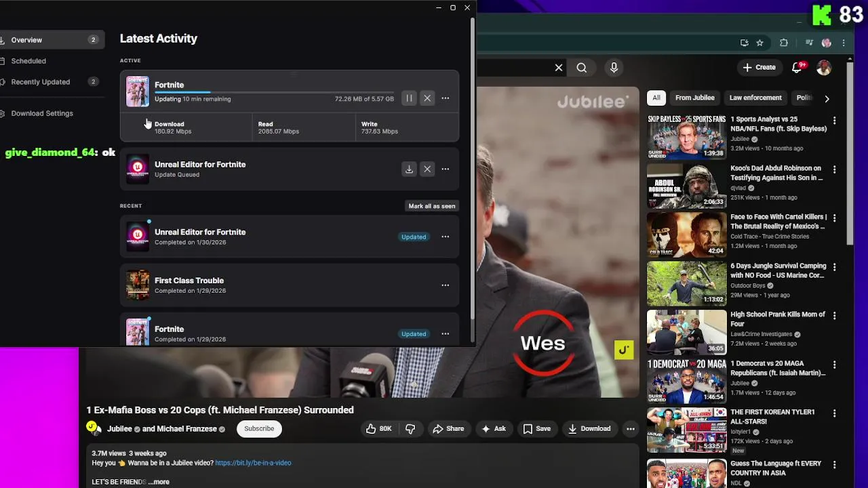Image resolution: width=868 pixels, height=488 pixels.
Task: Click the First Class Trouble game thumbnail
Action: point(138,285)
